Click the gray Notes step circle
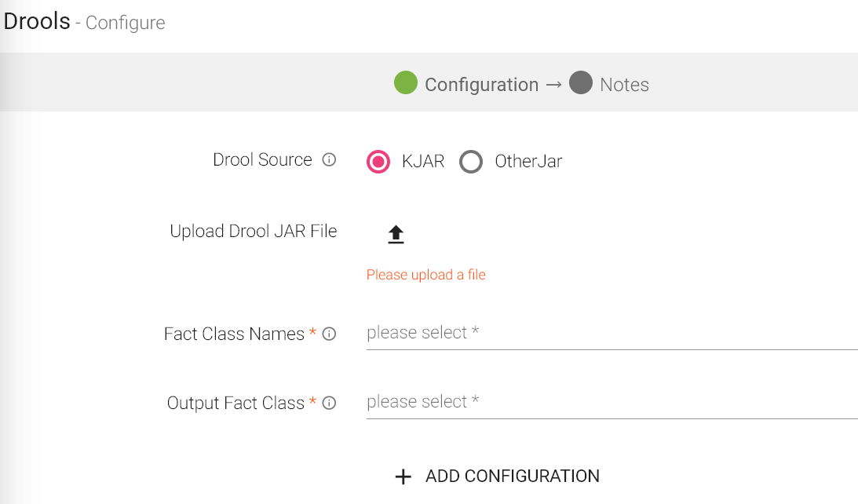This screenshot has height=504, width=858. tap(581, 82)
